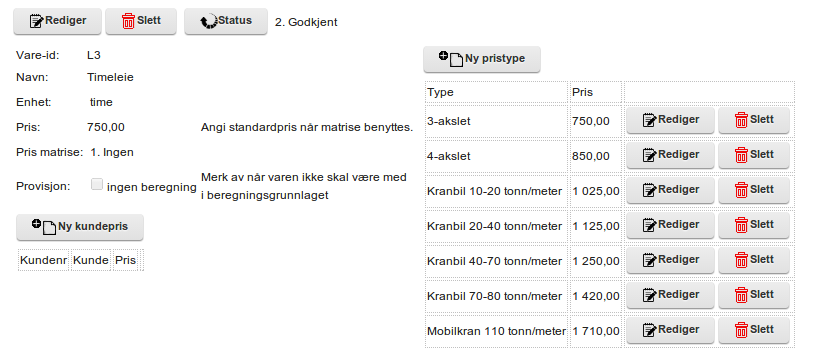Click the Kunde column header
814x363 pixels.
(x=90, y=260)
